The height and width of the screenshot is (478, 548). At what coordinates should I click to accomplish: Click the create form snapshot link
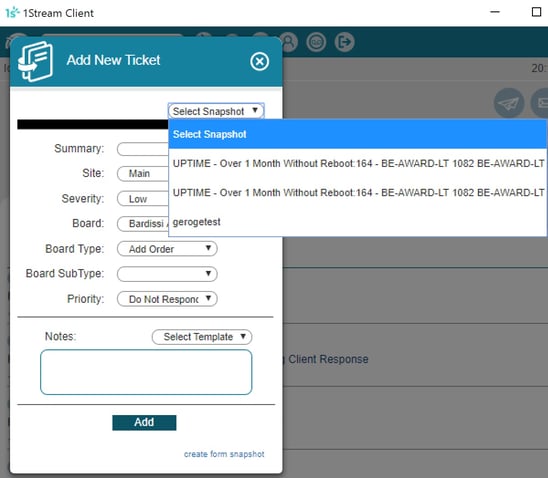pos(224,454)
